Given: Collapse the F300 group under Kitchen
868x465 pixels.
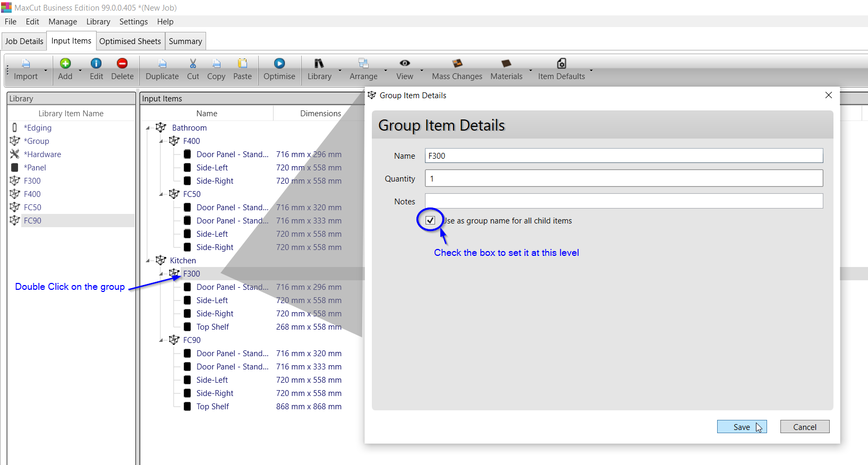Looking at the screenshot, I should coord(161,274).
